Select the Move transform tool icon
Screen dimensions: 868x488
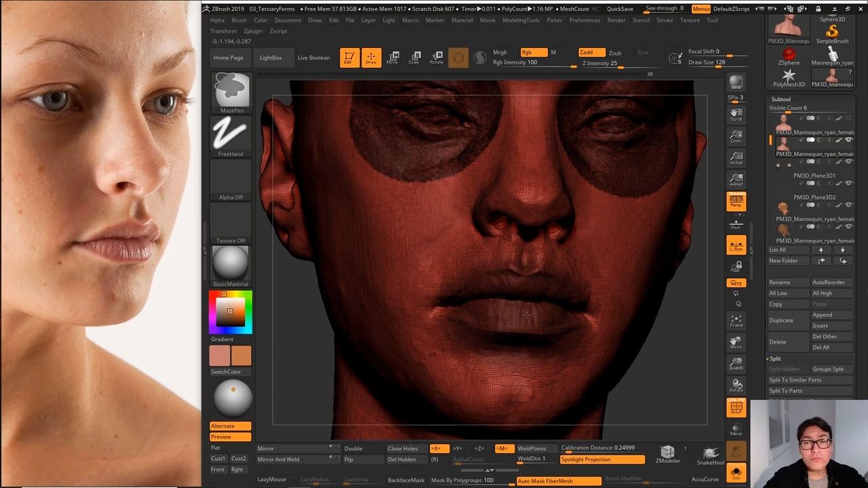[393, 58]
